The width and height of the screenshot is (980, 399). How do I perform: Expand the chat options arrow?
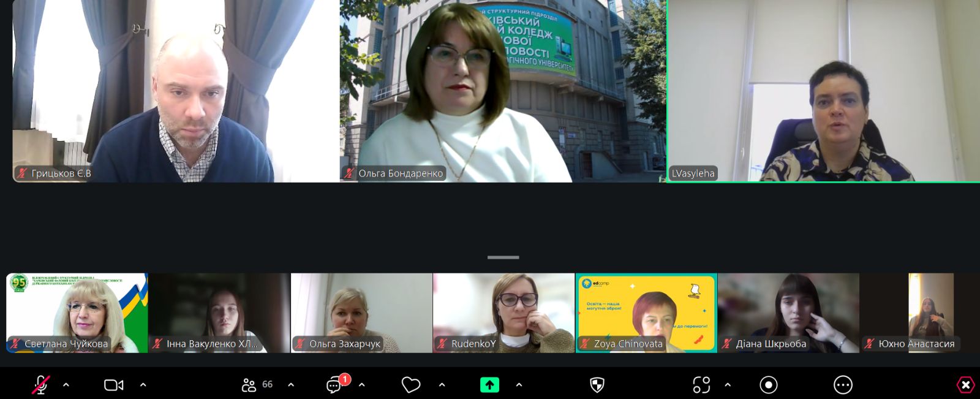pyautogui.click(x=361, y=385)
